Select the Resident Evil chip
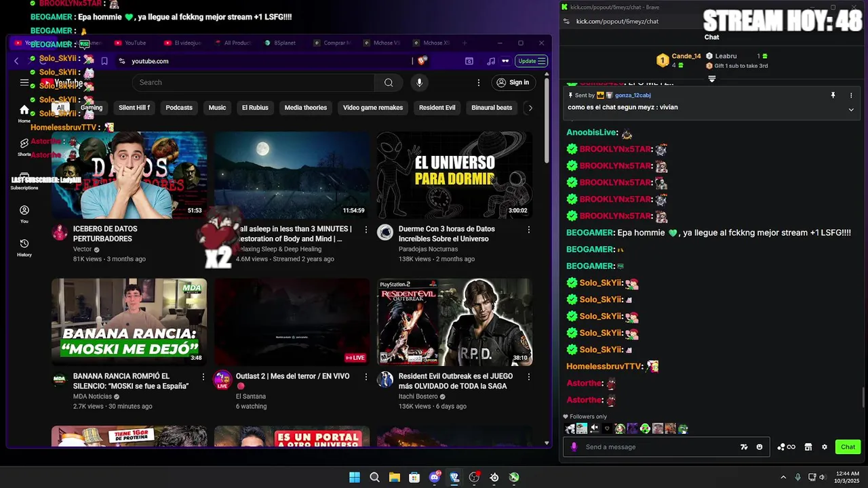This screenshot has height=488, width=868. coord(437,108)
